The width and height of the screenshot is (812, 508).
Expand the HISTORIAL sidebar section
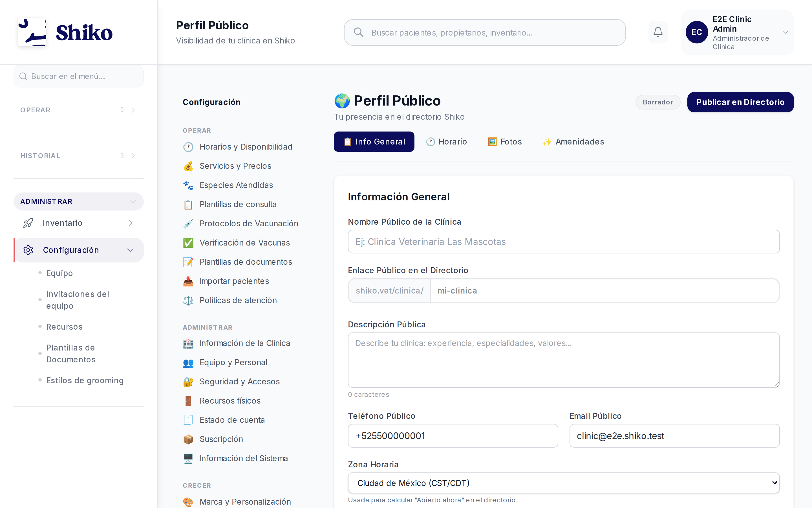click(x=78, y=156)
